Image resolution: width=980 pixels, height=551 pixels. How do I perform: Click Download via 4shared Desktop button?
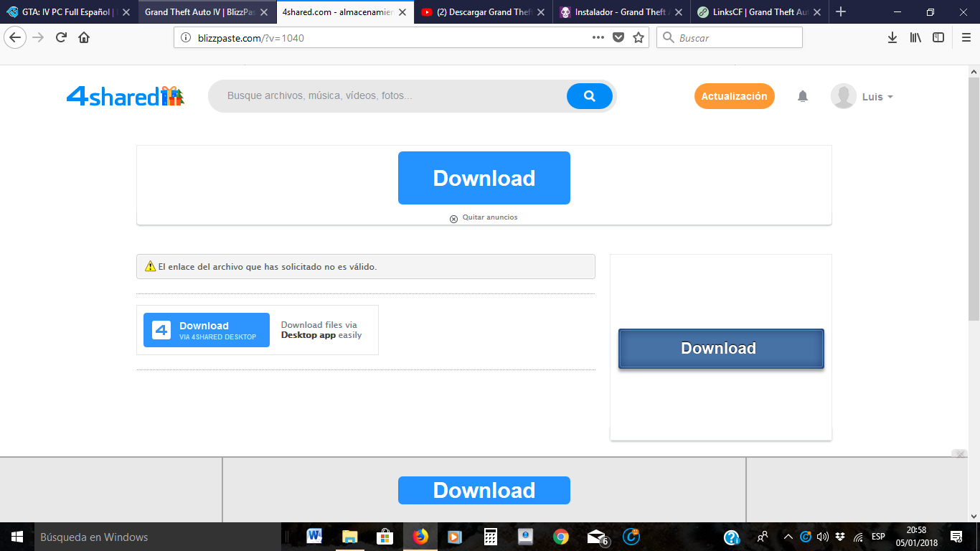207,330
